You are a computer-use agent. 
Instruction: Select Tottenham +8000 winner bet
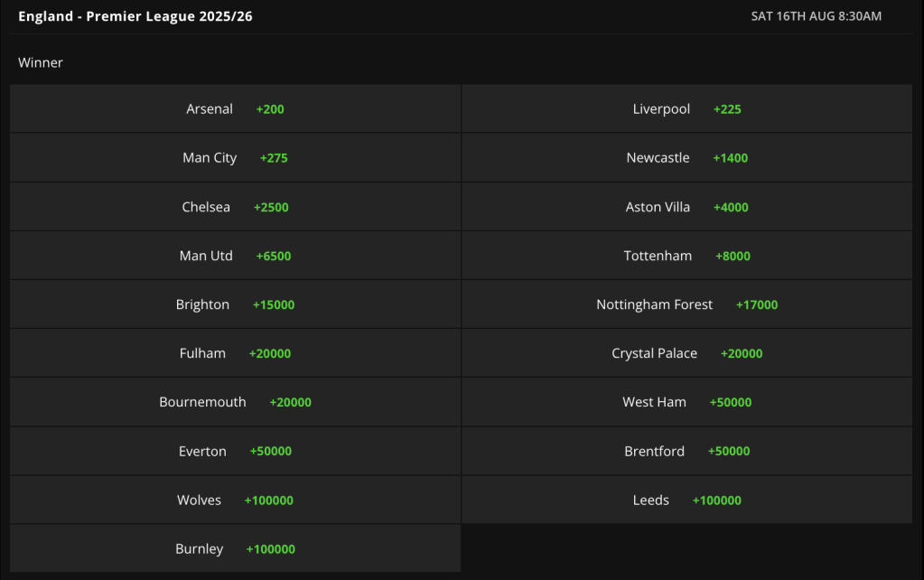pyautogui.click(x=687, y=256)
